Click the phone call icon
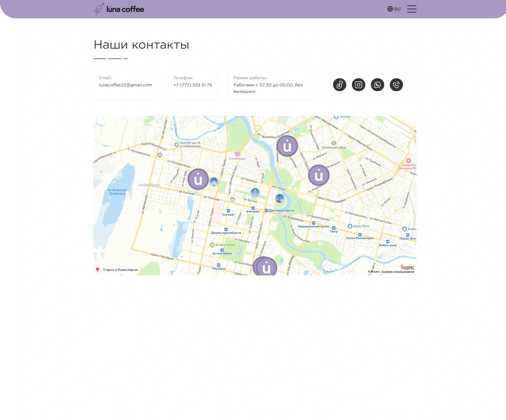 click(396, 85)
